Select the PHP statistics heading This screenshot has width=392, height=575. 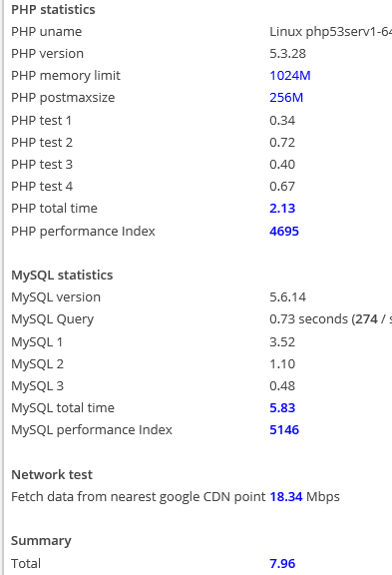53,10
